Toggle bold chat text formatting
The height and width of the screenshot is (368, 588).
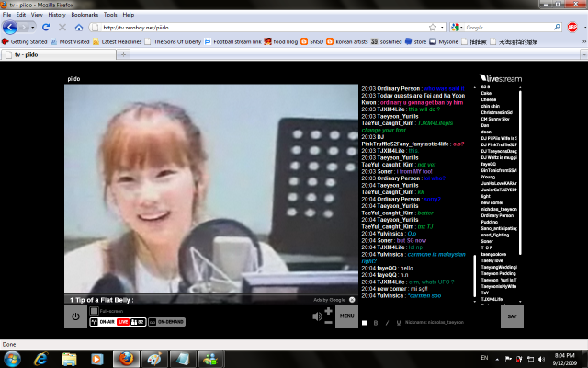[377, 323]
